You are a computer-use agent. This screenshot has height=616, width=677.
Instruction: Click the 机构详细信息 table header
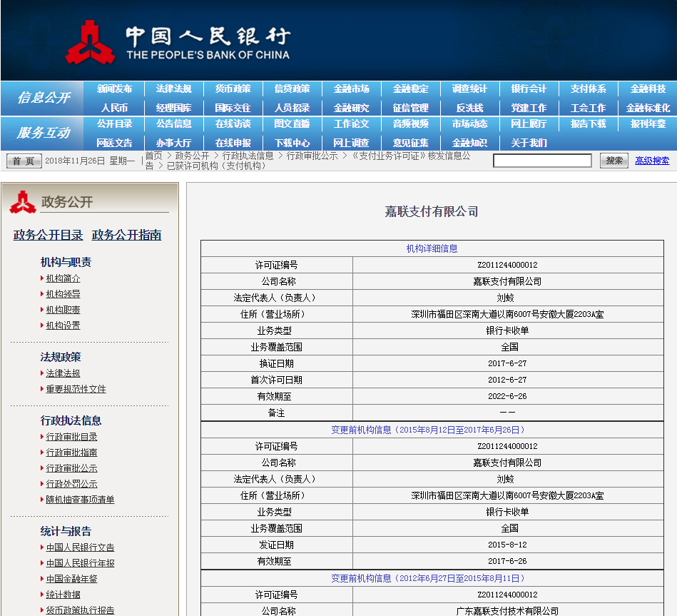432,249
